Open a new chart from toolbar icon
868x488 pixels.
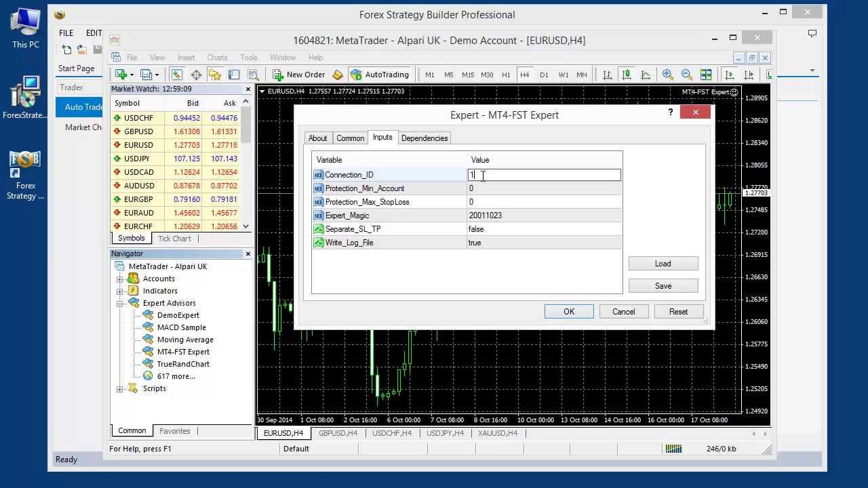(x=121, y=75)
